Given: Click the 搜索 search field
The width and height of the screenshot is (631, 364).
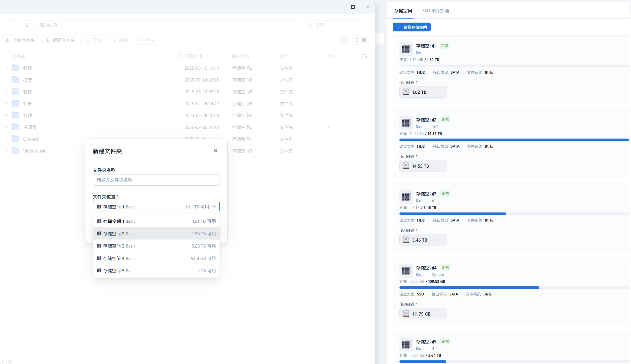Looking at the screenshot, I should (x=336, y=25).
